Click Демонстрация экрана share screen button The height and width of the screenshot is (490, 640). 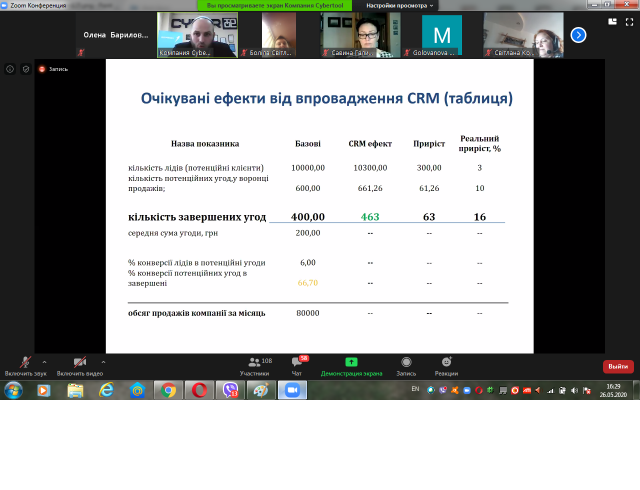[x=351, y=366]
